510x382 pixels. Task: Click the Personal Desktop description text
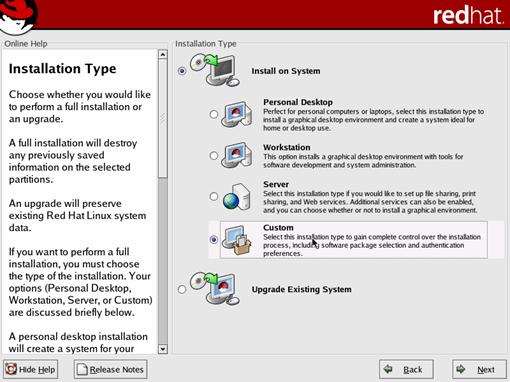[x=373, y=120]
